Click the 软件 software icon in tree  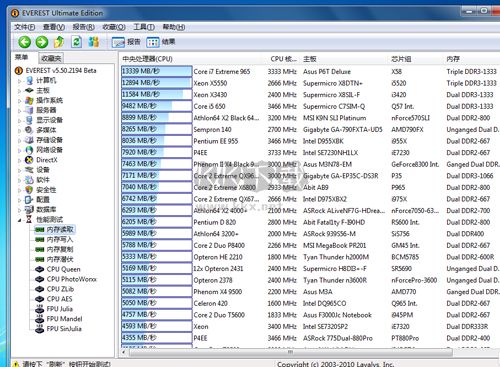[x=29, y=180]
